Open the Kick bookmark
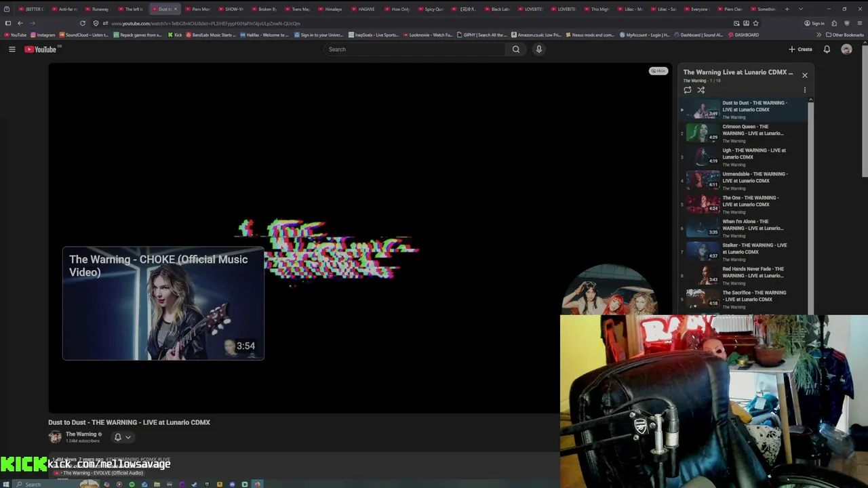The height and width of the screenshot is (488, 868). (x=175, y=35)
